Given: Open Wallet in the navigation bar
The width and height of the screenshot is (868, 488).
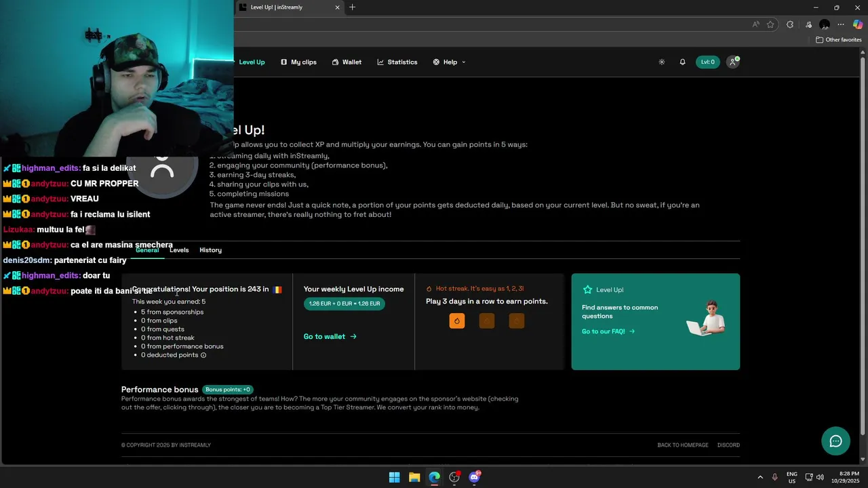Looking at the screenshot, I should (x=347, y=62).
